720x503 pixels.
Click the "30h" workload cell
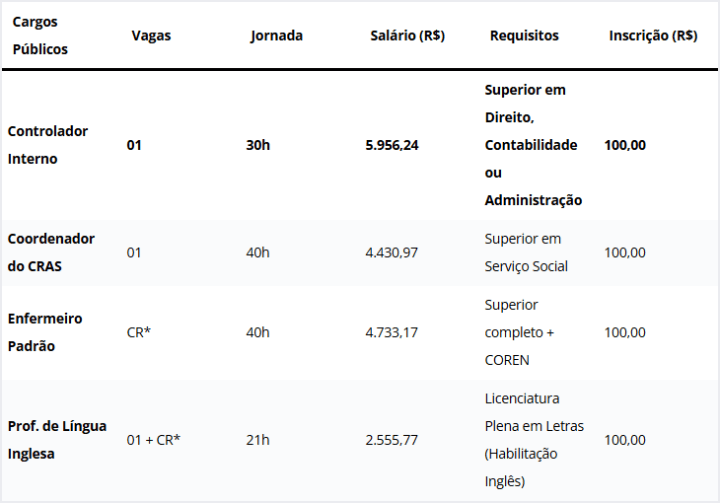pyautogui.click(x=258, y=145)
